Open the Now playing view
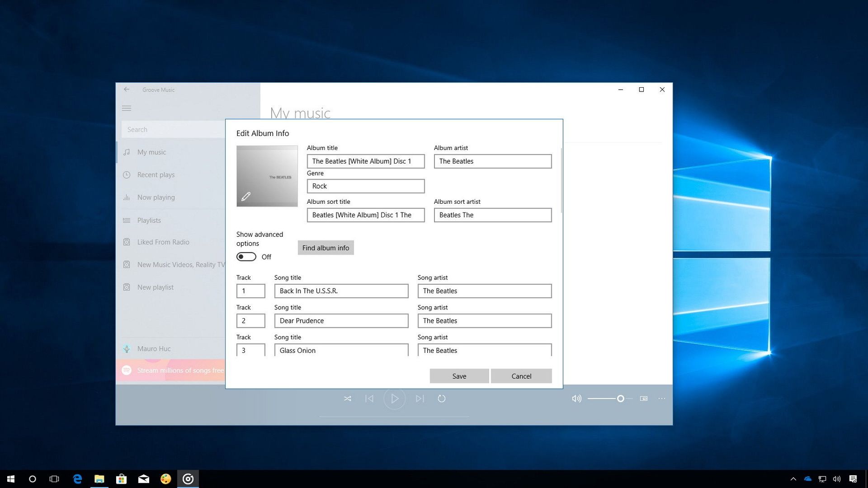Screen dimensions: 868x488 [x=156, y=197]
